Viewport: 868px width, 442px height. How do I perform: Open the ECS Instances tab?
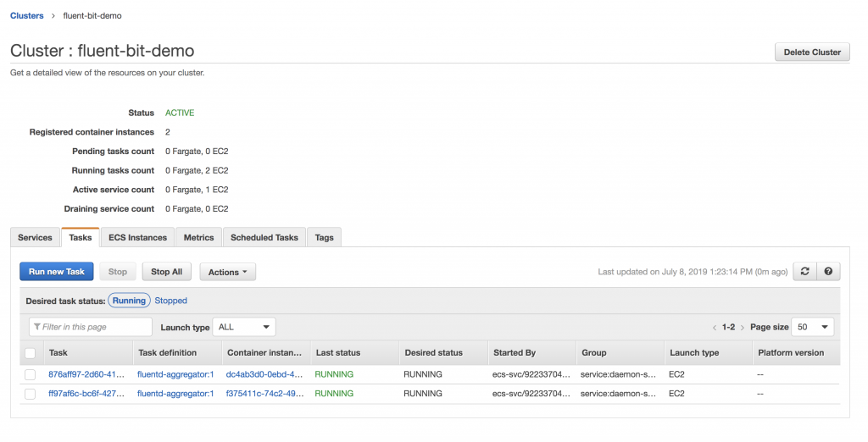pos(138,237)
